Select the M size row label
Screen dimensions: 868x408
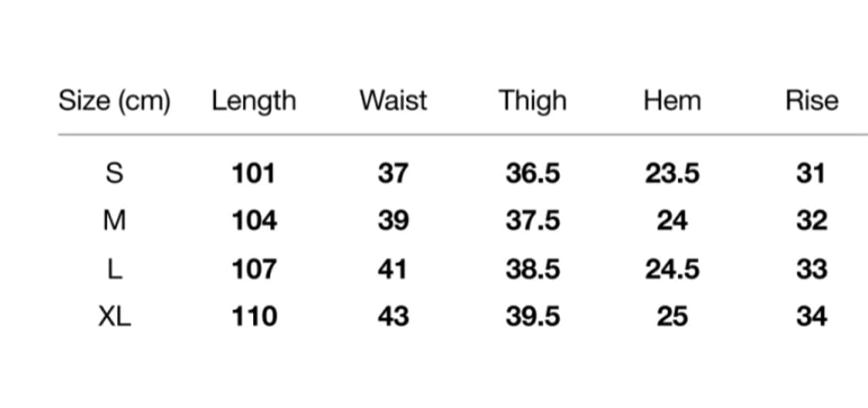click(x=113, y=221)
